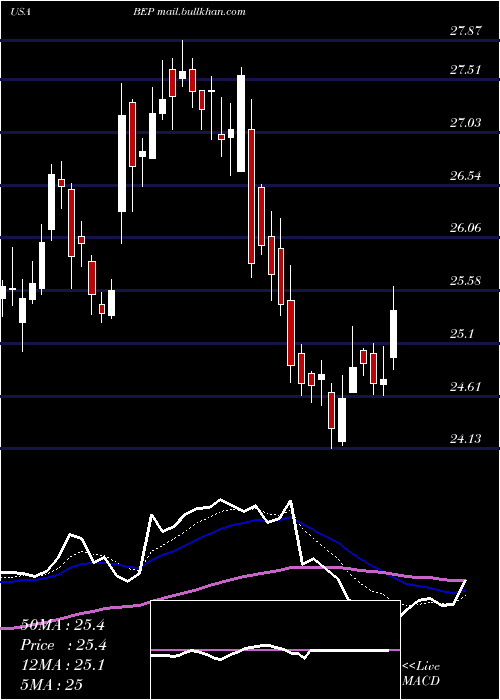The width and height of the screenshot is (500, 700).
Task: Click the 50MA : 25.4 readout
Action: (x=62, y=625)
